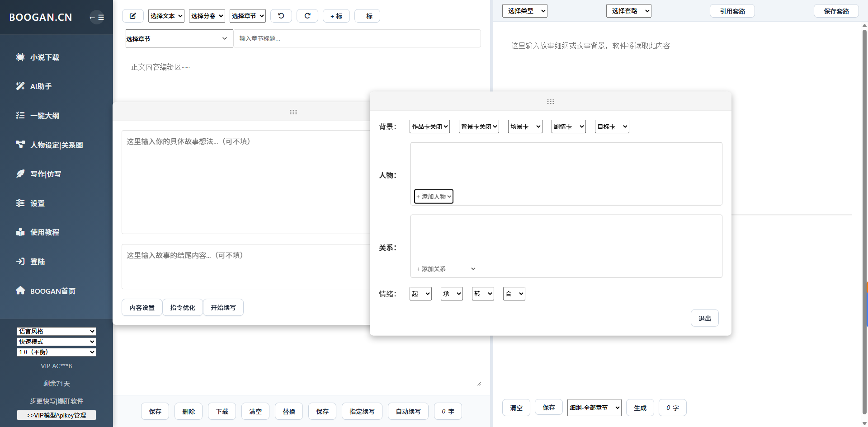This screenshot has height=427, width=868.
Task: Open the 选择类型 dropdown
Action: pos(525,11)
